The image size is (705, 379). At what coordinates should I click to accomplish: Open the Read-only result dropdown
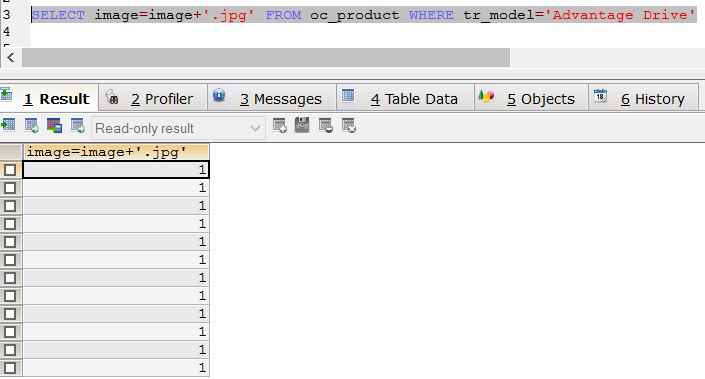click(x=178, y=128)
